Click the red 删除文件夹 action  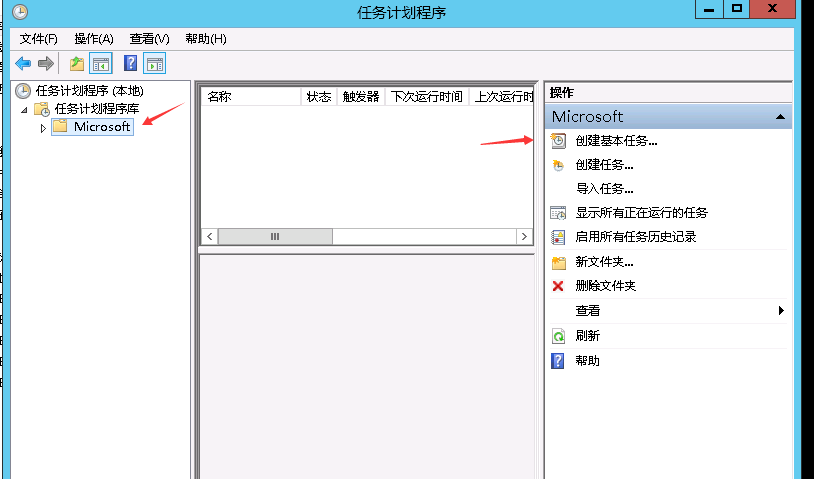coord(605,286)
